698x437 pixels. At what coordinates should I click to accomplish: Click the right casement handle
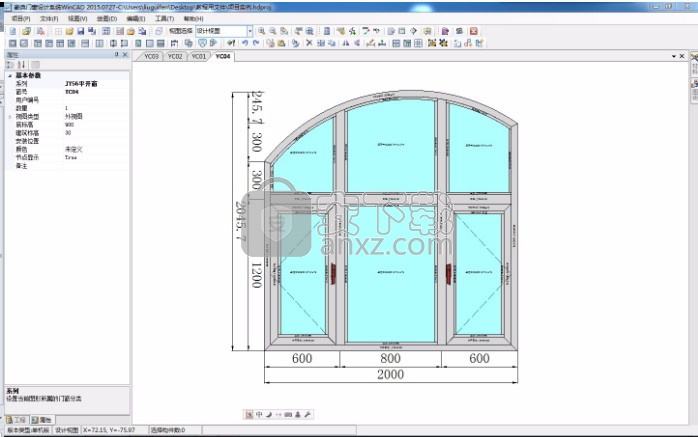point(449,274)
